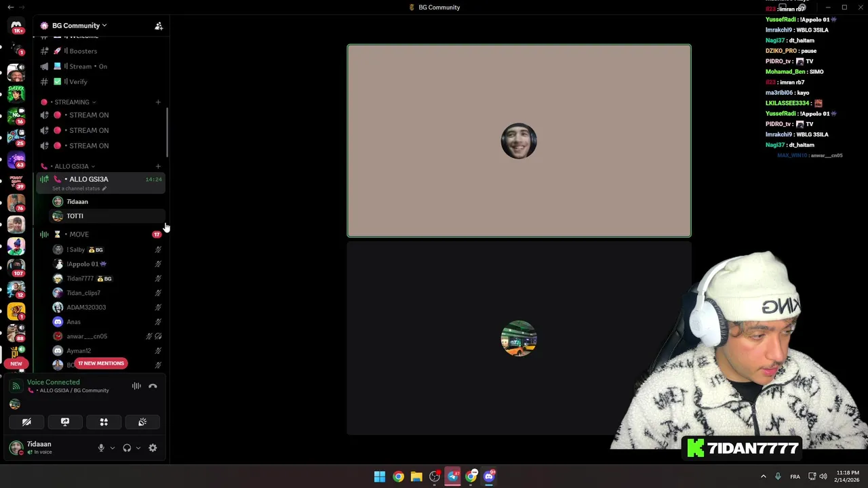Show hidden system tray icons
Viewport: 868px width, 488px height.
(x=763, y=476)
